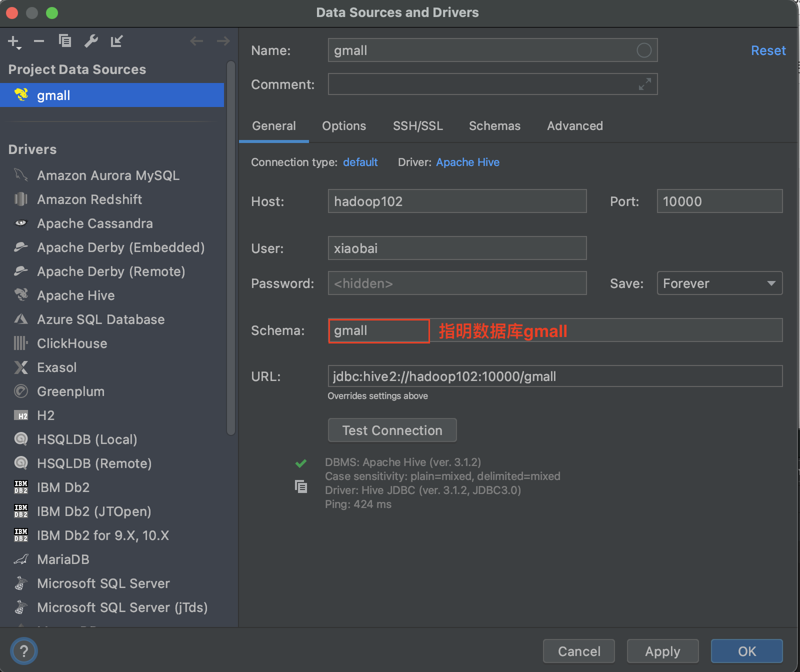Click the drivers list vertical scrollbar
The image size is (800, 672).
pyautogui.click(x=230, y=247)
